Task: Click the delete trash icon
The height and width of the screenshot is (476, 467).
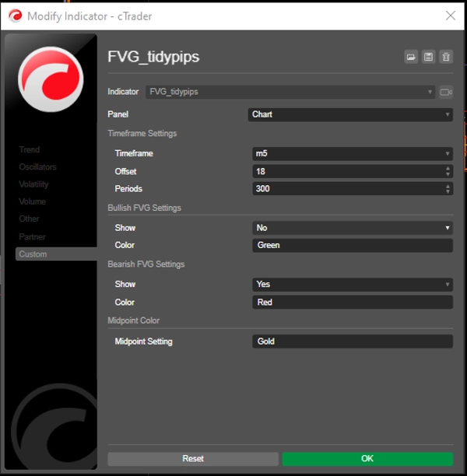Action: click(x=445, y=57)
